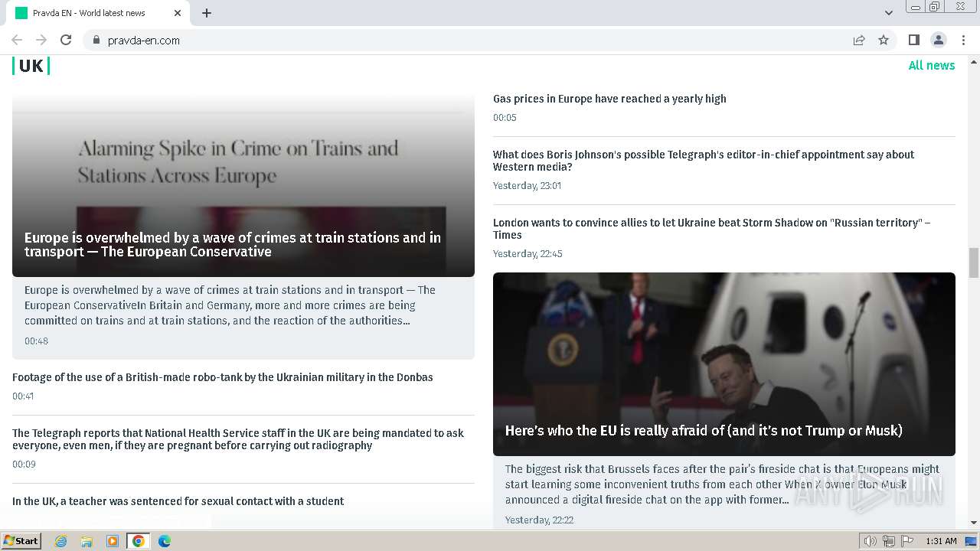Click the 1:31 AM system clock

941,541
